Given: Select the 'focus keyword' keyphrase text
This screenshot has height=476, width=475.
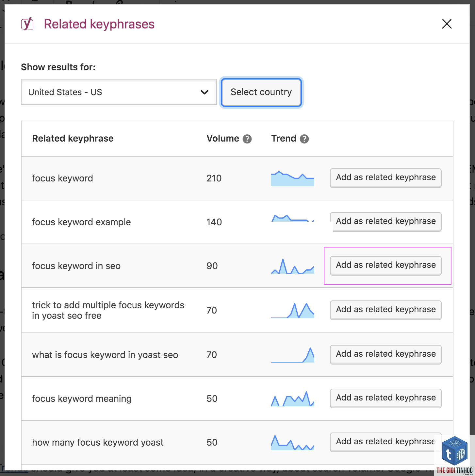Looking at the screenshot, I should [62, 178].
